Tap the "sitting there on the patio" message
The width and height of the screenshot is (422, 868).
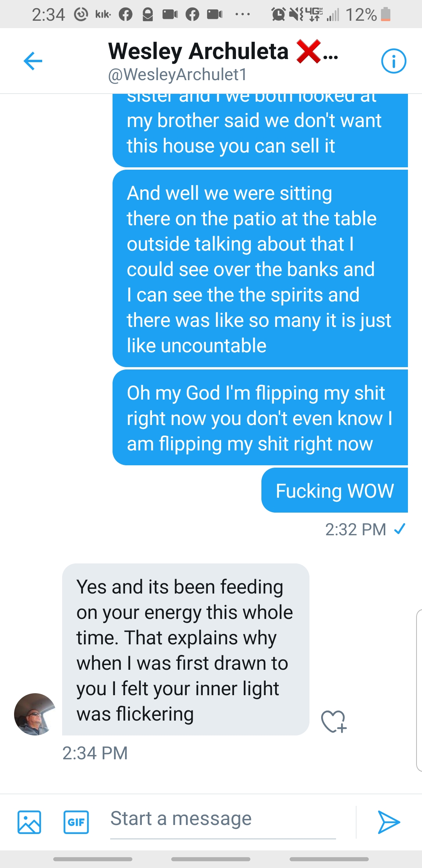click(260, 269)
